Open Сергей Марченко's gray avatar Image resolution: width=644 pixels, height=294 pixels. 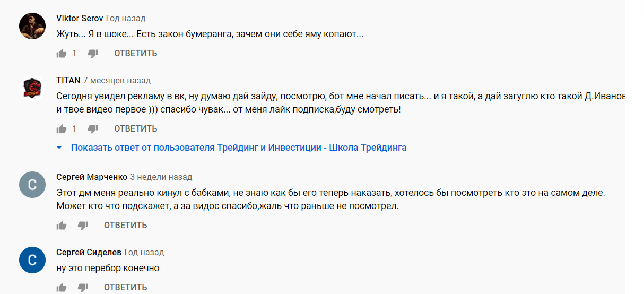tap(32, 185)
